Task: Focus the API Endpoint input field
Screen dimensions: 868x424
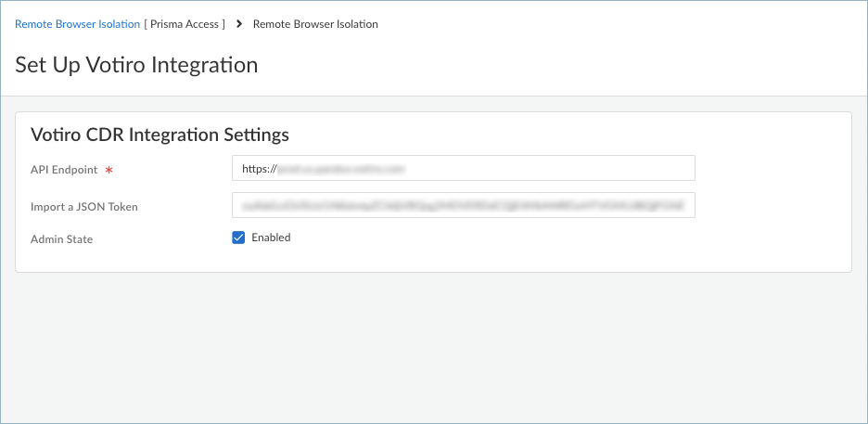Action: click(556, 169)
